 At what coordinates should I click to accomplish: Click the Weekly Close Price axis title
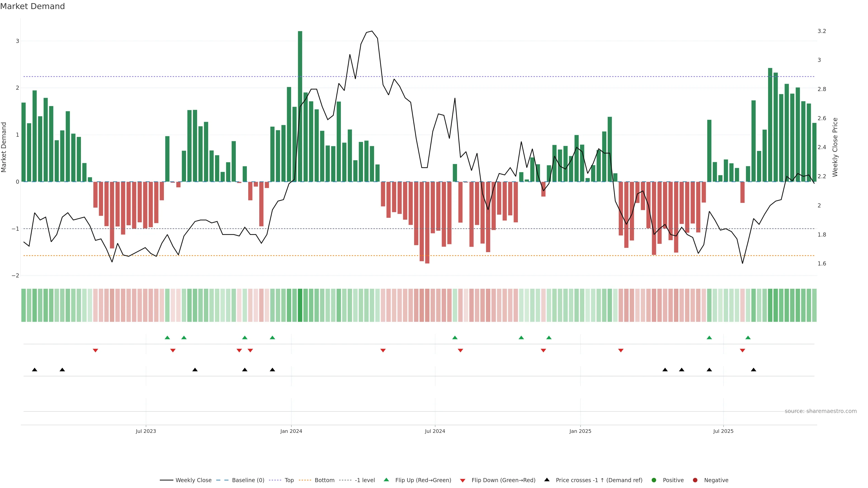(x=835, y=147)
